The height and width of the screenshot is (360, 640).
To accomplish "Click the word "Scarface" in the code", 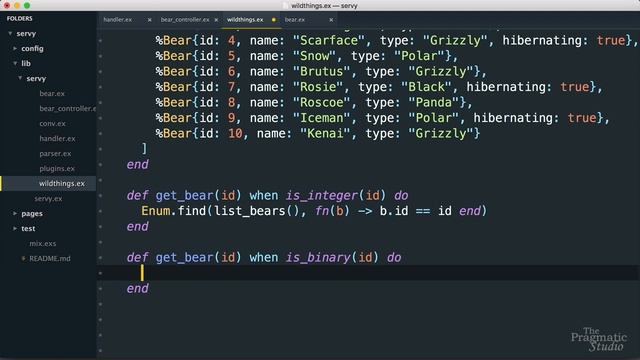I will point(329,40).
